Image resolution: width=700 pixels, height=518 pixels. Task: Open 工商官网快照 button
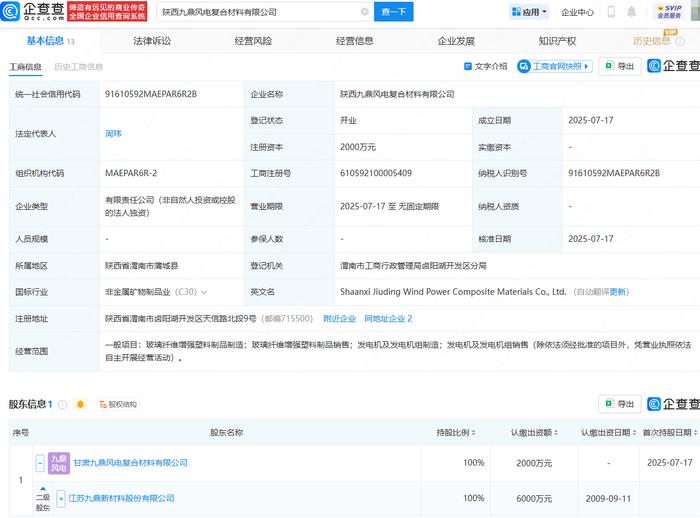pos(554,67)
